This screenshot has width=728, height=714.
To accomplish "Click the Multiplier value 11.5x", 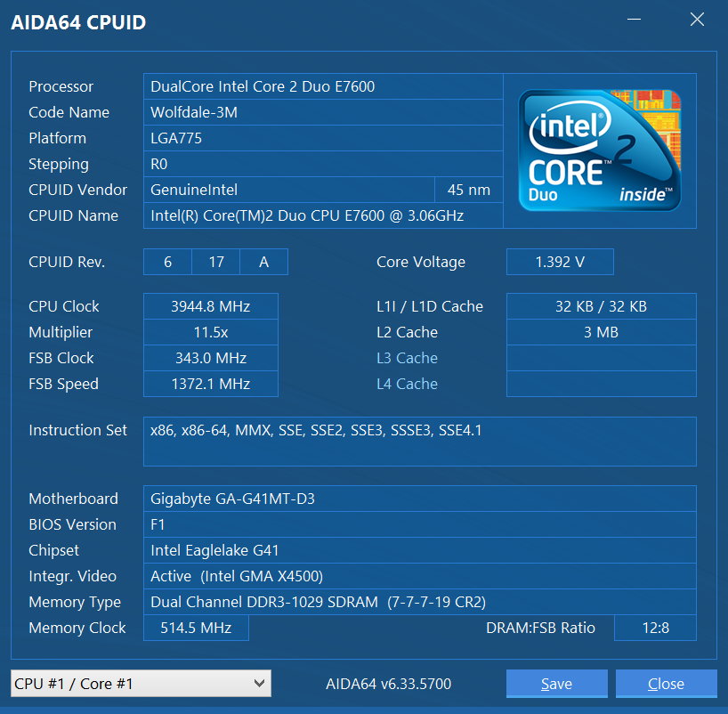I will [x=211, y=332].
